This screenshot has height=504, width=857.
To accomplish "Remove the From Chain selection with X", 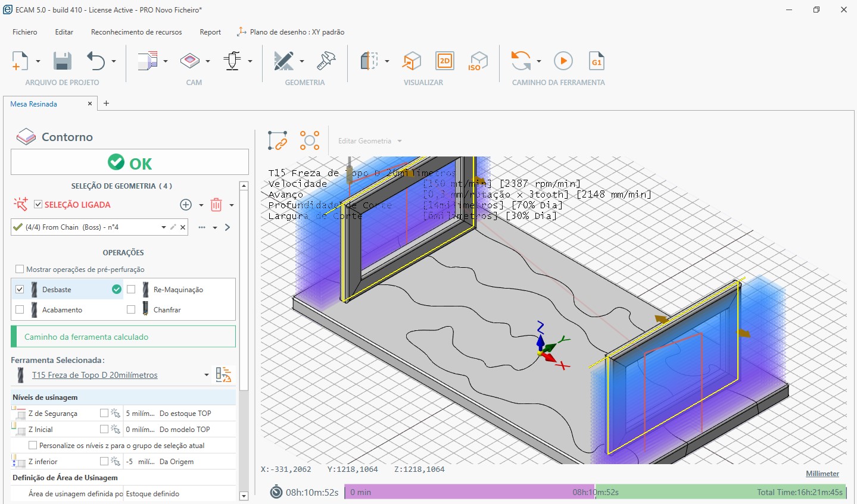I will [183, 227].
